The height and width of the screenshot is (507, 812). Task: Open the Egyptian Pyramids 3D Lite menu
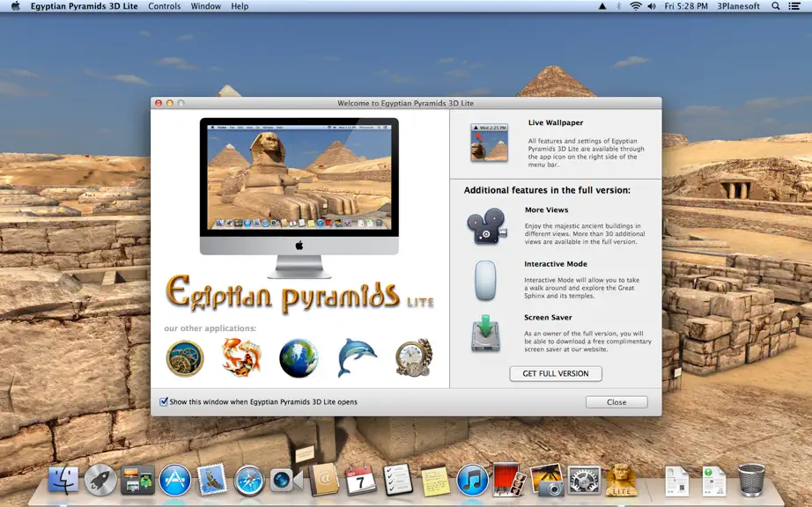85,6
